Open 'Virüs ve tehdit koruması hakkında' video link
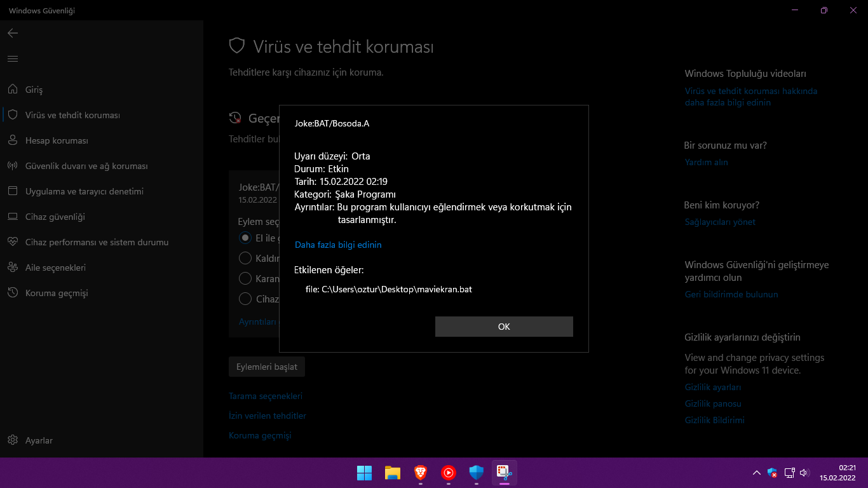 pyautogui.click(x=751, y=97)
